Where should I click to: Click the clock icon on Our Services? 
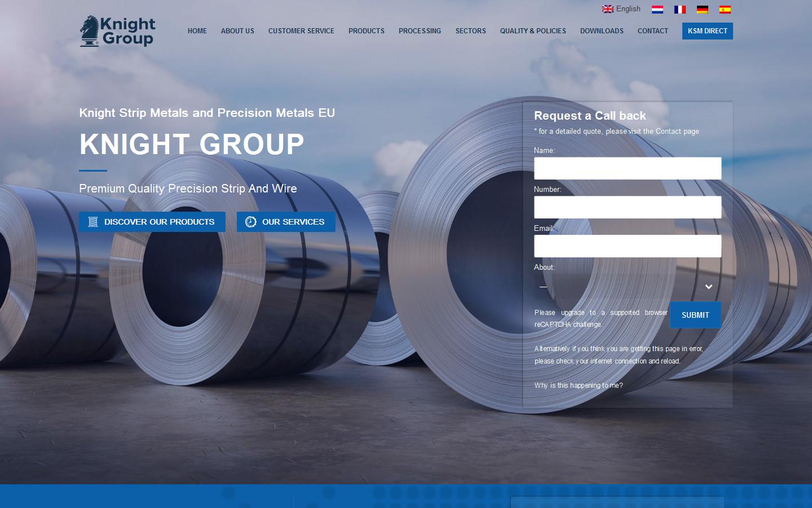[x=251, y=222]
